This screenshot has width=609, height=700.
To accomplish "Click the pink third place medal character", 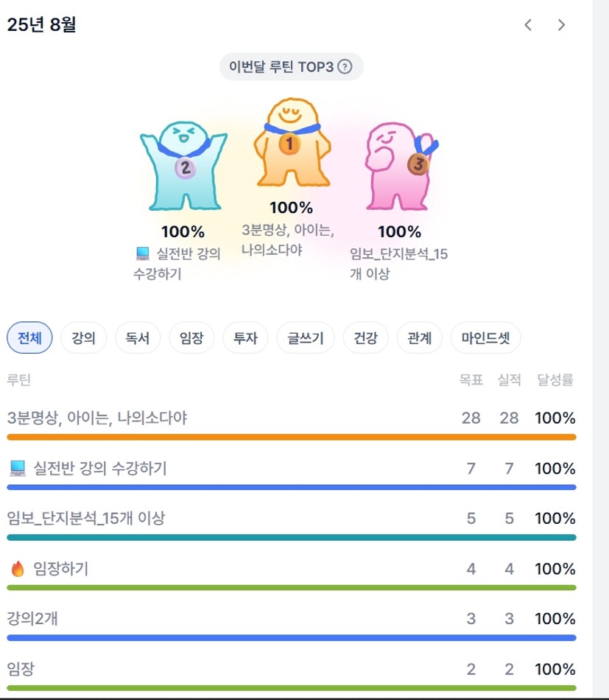I will 401,166.
